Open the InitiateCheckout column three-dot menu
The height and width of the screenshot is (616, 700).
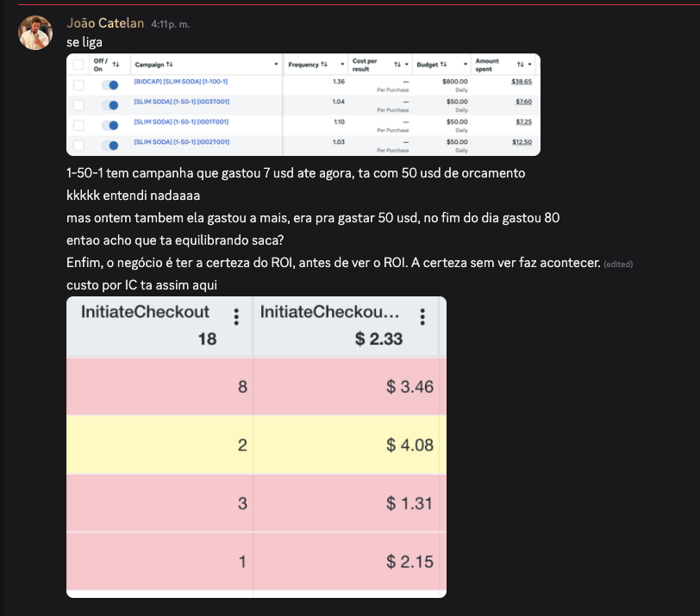(x=236, y=317)
